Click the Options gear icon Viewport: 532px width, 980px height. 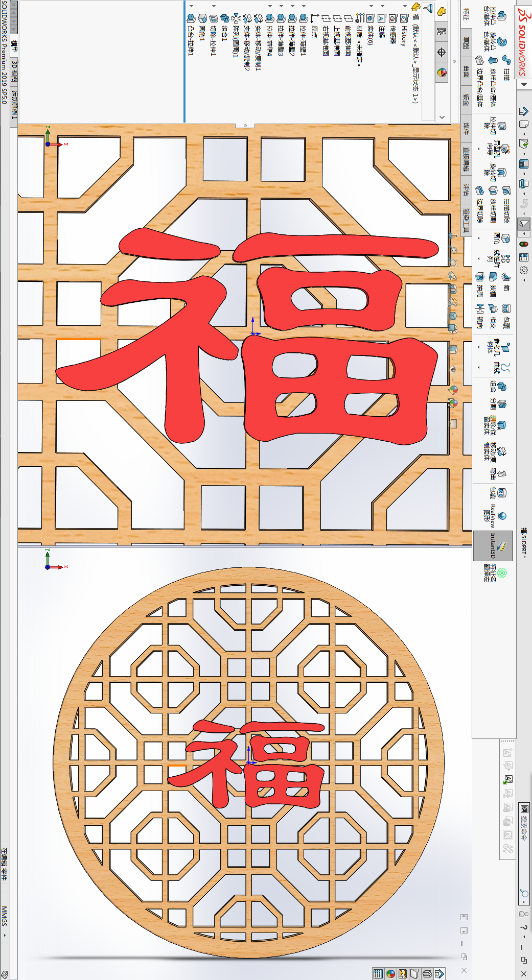tap(524, 269)
